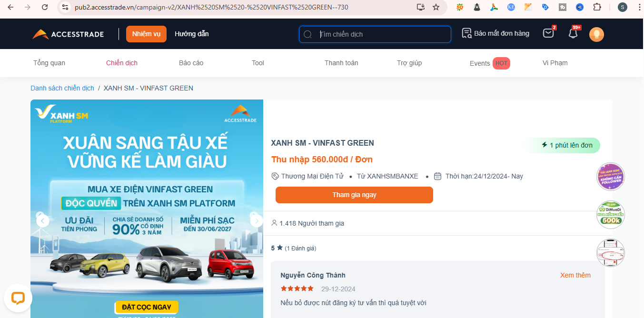Click the 1.418 Người tham gia count

coord(307,223)
